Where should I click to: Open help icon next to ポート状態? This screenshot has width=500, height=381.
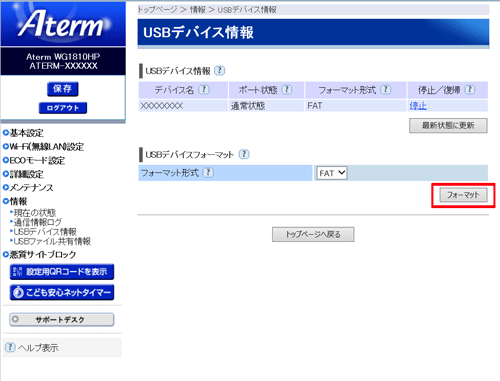click(287, 90)
